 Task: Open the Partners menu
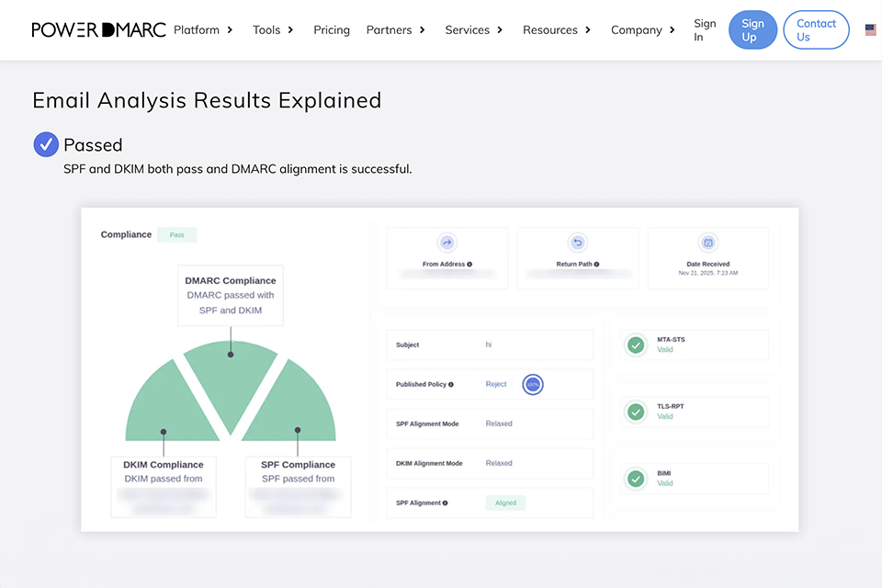389,29
